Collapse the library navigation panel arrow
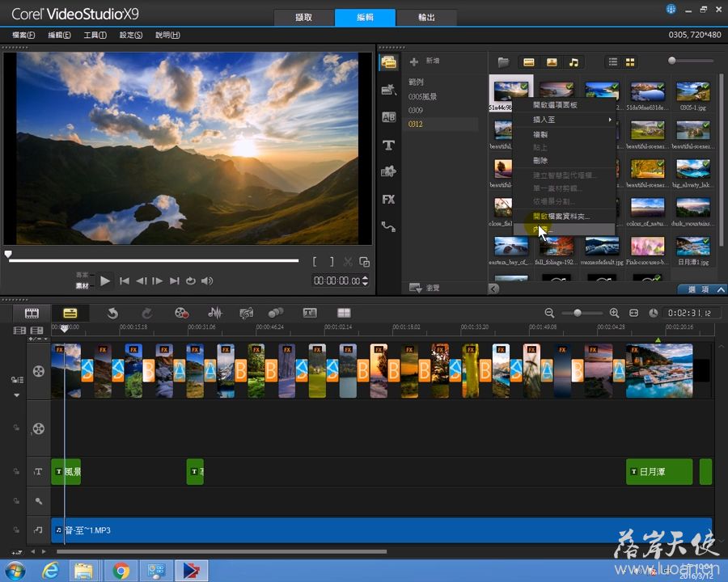The image size is (728, 582). click(x=493, y=289)
